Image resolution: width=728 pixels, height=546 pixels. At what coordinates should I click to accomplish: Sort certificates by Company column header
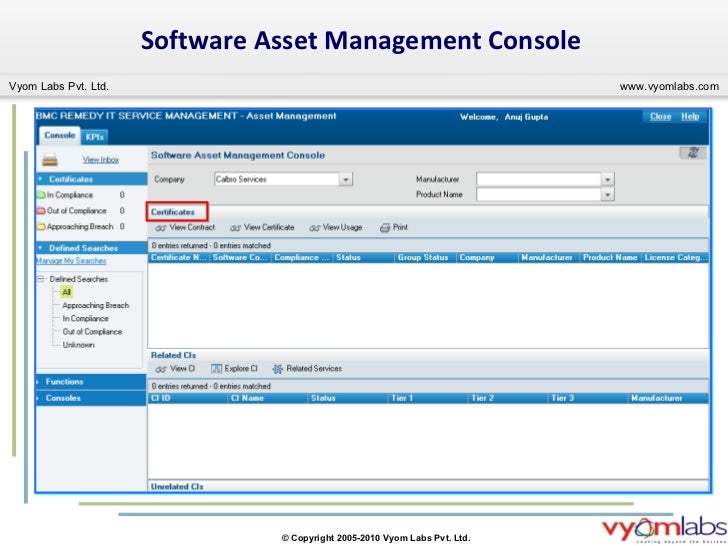point(487,258)
